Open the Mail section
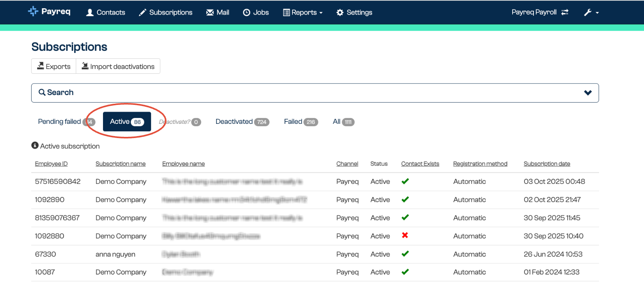644x282 pixels. (217, 13)
